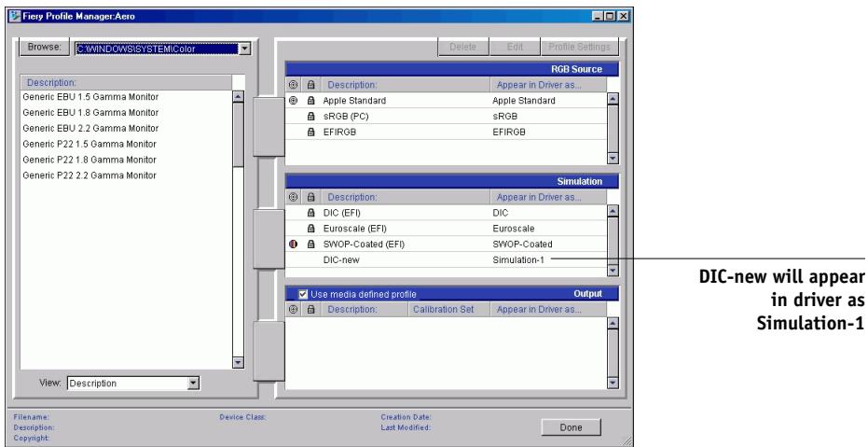Click the Profile Settings button
This screenshot has width=868, height=447.
pyautogui.click(x=579, y=47)
